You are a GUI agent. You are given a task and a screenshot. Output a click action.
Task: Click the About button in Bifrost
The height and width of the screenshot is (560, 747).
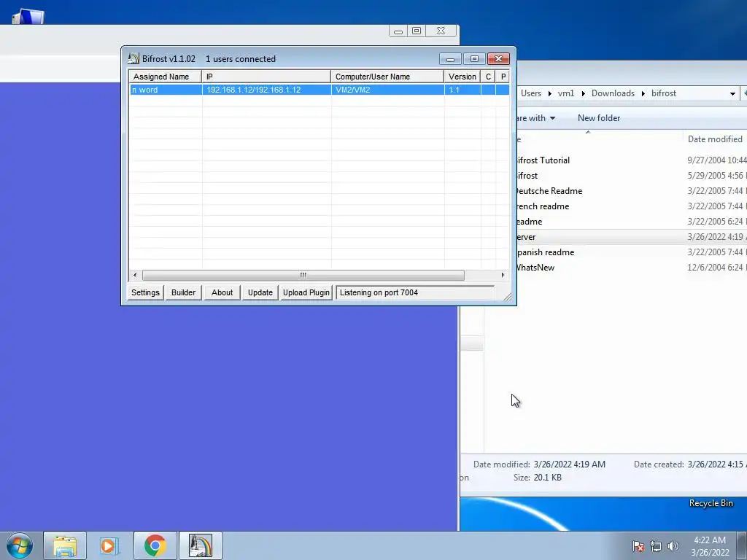tap(222, 292)
